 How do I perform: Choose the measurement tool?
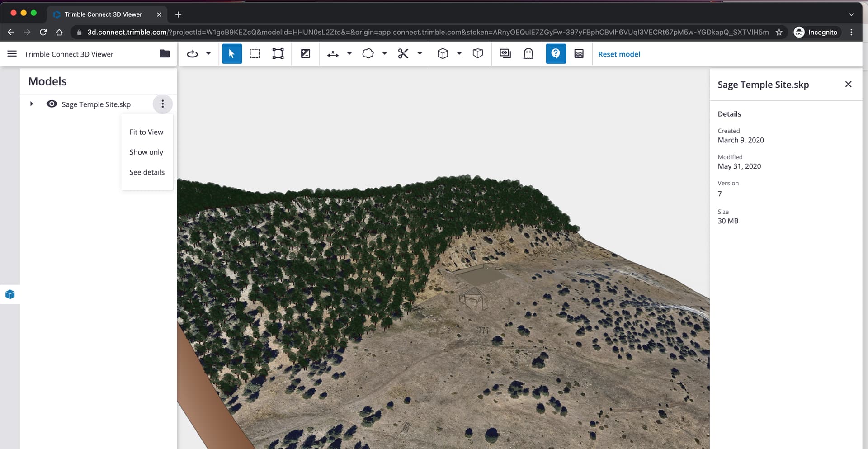pyautogui.click(x=333, y=54)
